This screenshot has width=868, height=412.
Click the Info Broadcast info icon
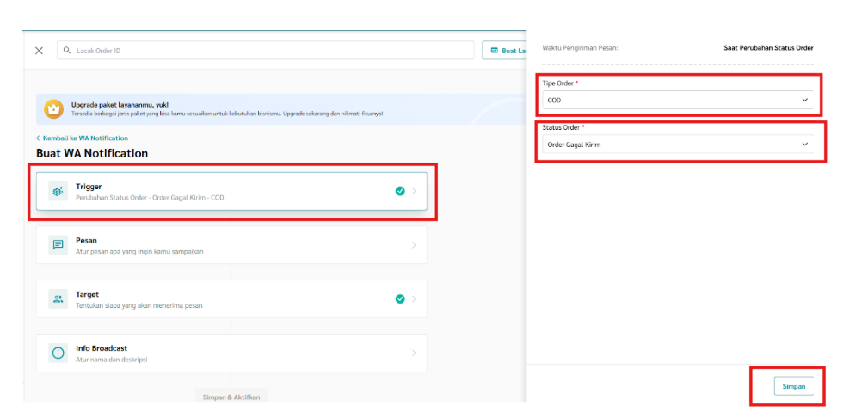coord(58,354)
